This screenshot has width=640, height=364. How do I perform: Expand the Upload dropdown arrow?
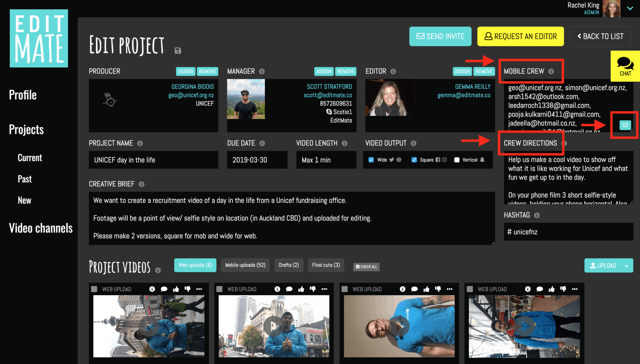626,266
